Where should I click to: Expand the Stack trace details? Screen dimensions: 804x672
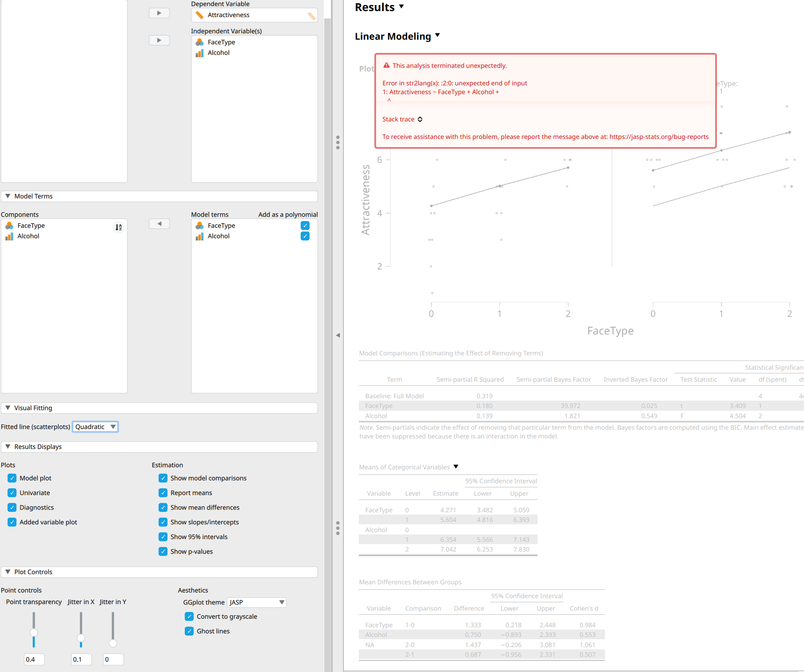(419, 119)
